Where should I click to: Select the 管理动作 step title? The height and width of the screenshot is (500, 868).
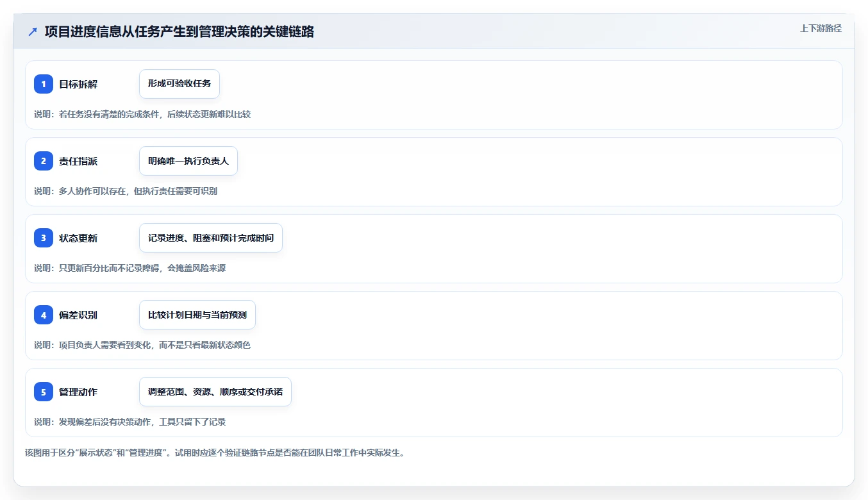78,392
